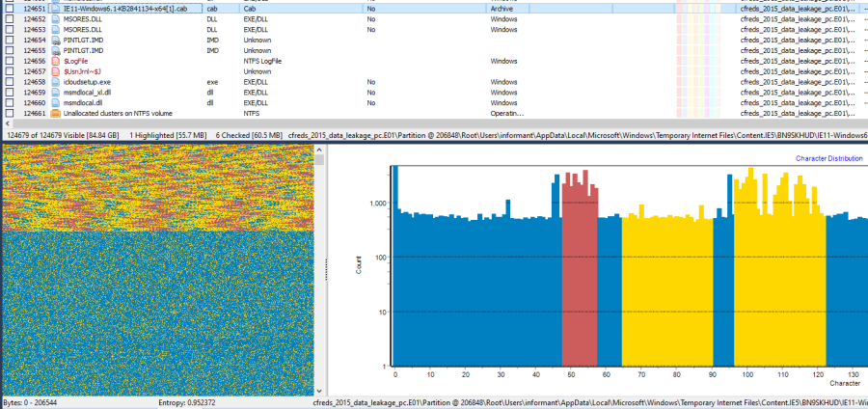Click the '1 Highlighted' status bar count
The height and width of the screenshot is (409, 868).
(168, 136)
